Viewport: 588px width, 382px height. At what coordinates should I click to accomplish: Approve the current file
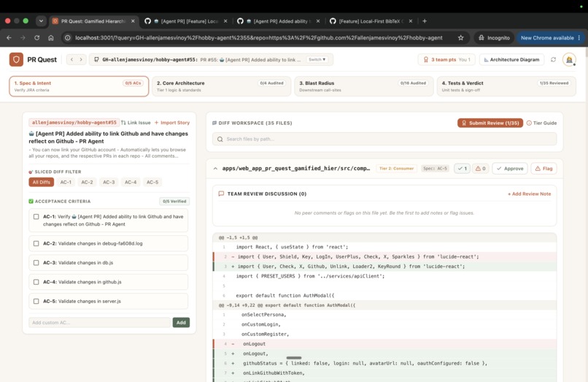click(510, 169)
